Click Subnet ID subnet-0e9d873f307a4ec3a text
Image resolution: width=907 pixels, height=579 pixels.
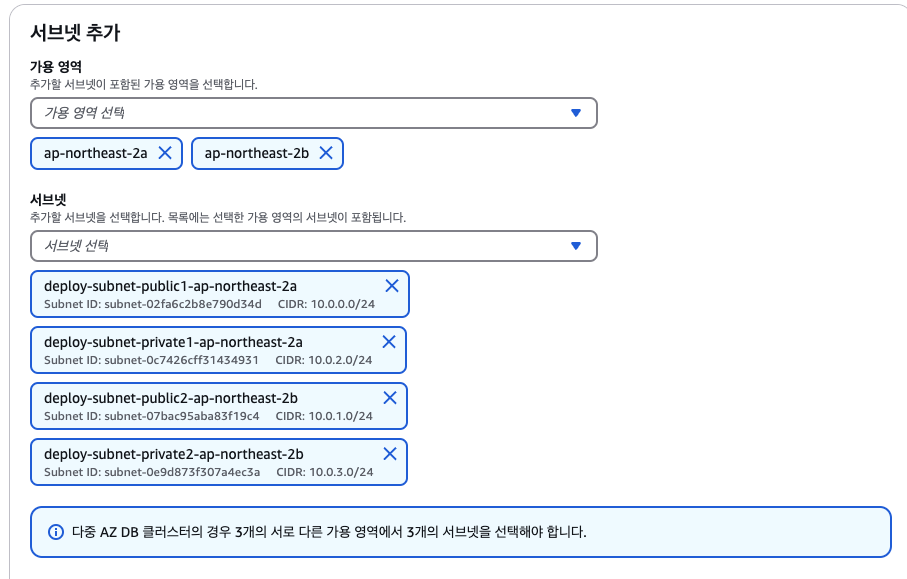(152, 473)
